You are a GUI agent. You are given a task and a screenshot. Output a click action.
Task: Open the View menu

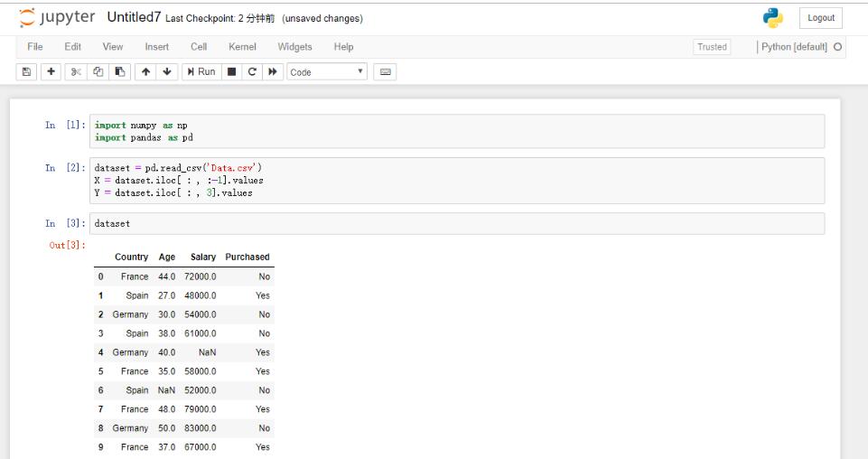coord(113,47)
